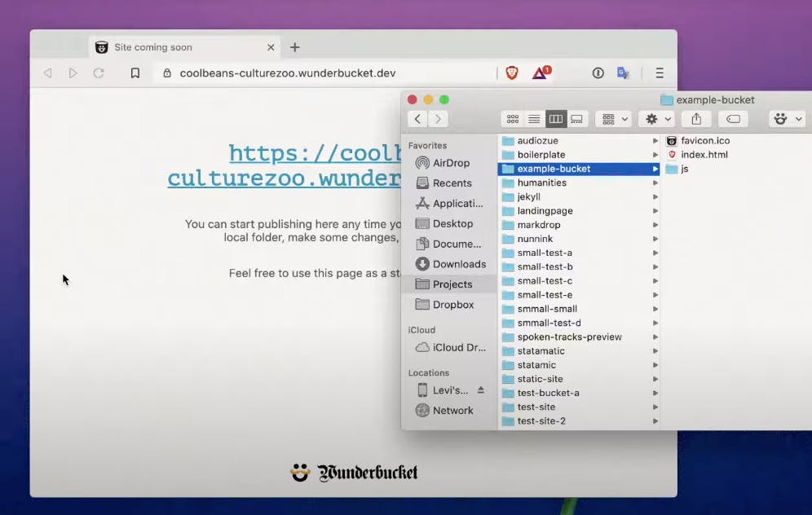Open iCloud Drive in Finder sidebar

pos(449,347)
